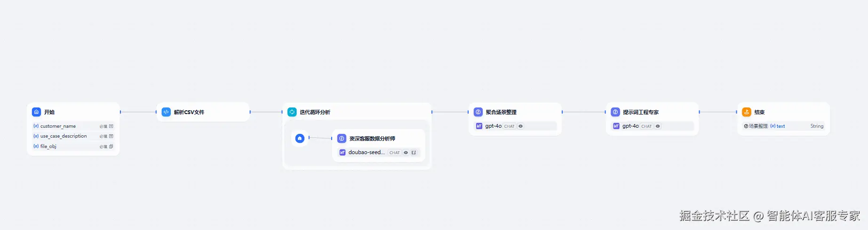Viewport: 868px width, 230px height.
Task: Click the LLM icon on 资深客服数据分析师 node
Action: click(342, 139)
